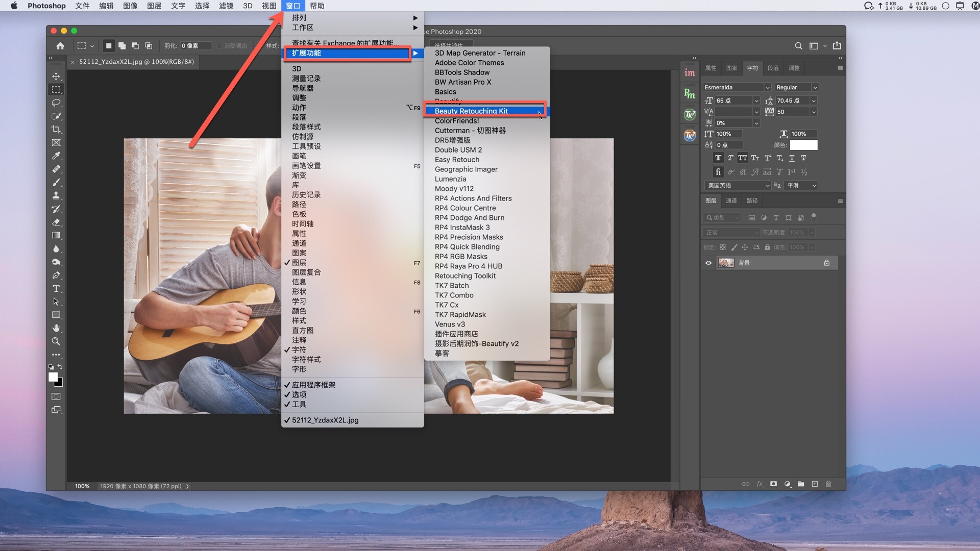Click the 100% zoom level field

(82, 487)
